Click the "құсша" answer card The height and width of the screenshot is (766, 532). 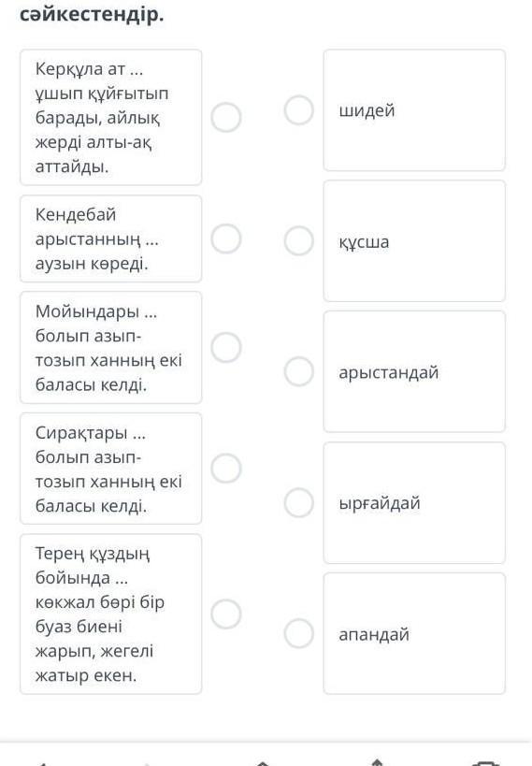click(x=414, y=241)
